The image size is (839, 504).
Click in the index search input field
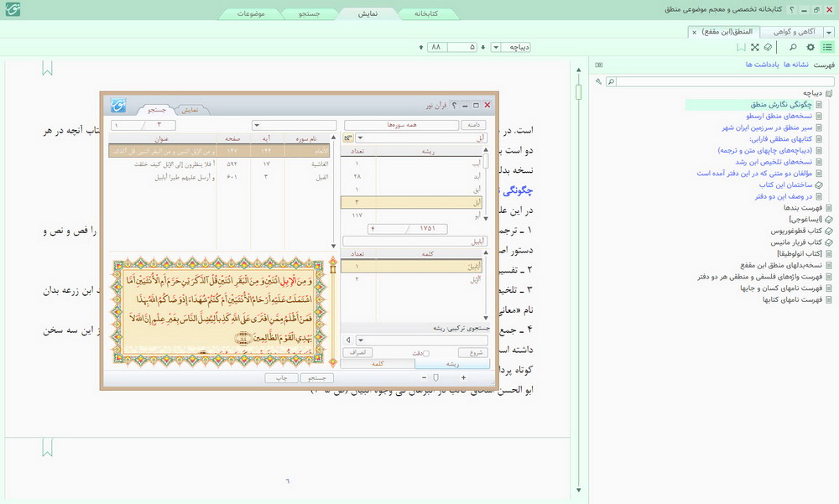[x=725, y=81]
